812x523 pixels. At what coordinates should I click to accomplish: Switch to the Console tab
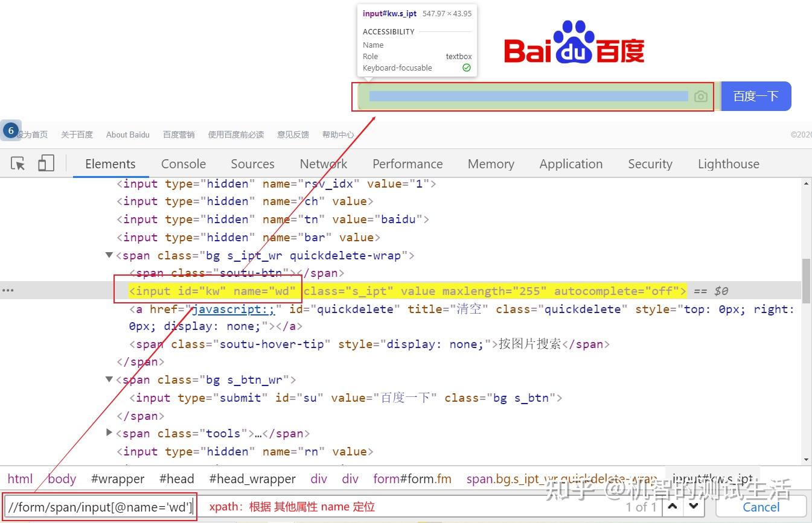[x=183, y=163]
